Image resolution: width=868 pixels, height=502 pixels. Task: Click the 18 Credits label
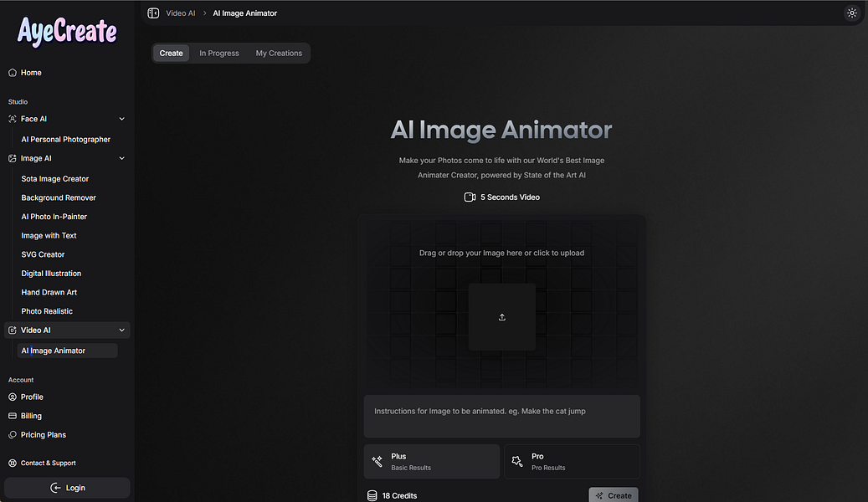point(399,496)
